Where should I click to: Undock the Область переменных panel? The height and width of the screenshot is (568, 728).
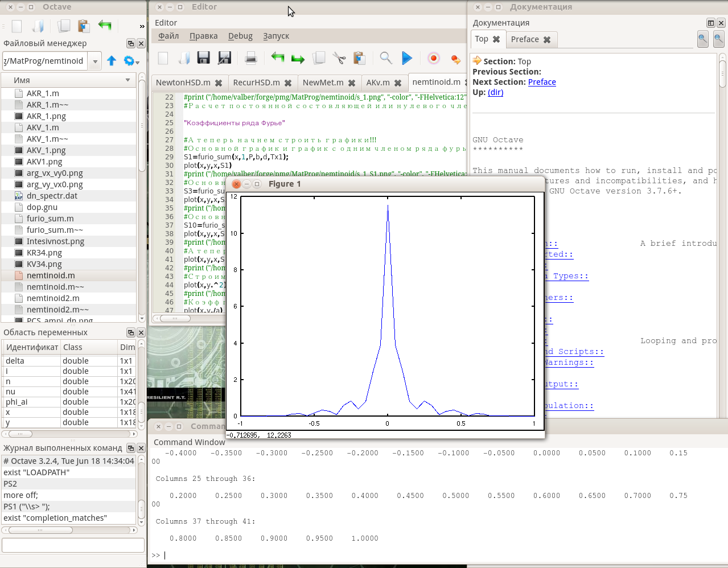click(x=130, y=332)
